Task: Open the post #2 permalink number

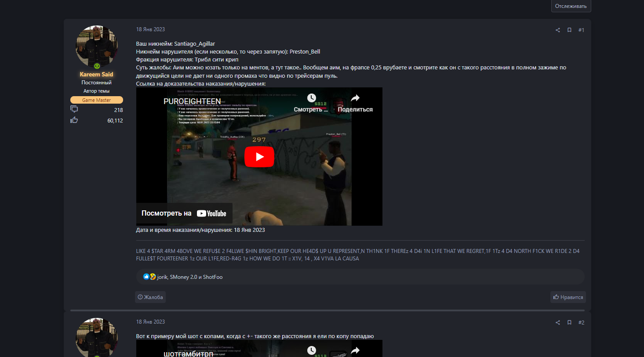Action: (x=581, y=323)
